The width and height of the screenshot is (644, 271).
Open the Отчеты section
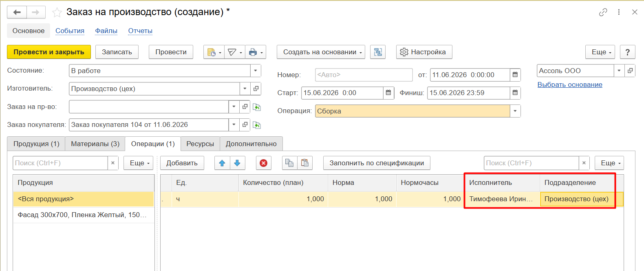pyautogui.click(x=140, y=31)
